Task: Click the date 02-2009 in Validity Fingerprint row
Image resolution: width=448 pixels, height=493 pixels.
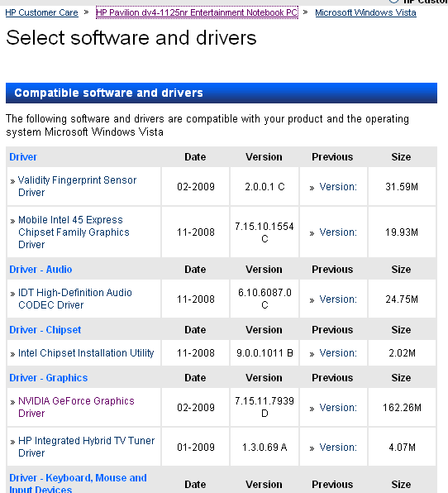Action: [x=196, y=187]
